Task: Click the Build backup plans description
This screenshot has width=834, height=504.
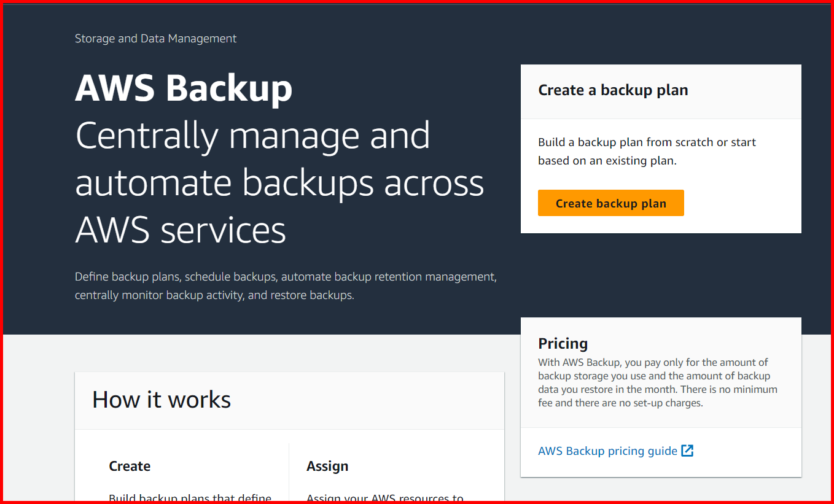Action: (x=190, y=497)
